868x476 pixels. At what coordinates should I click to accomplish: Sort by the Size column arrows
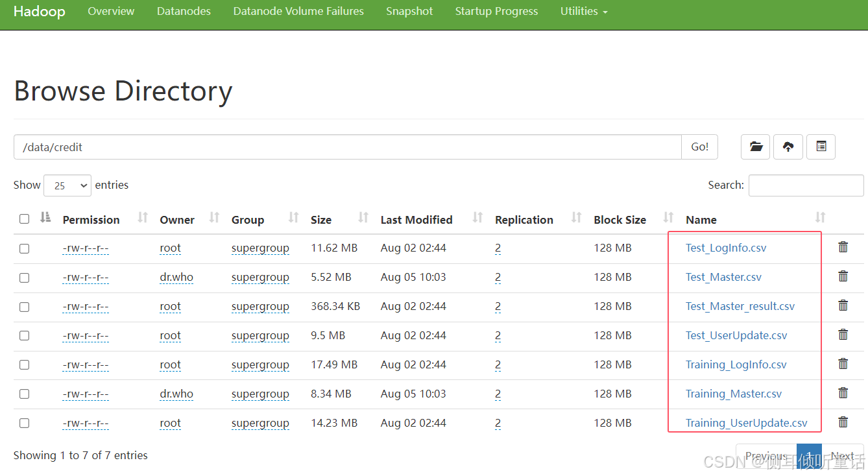pos(363,218)
